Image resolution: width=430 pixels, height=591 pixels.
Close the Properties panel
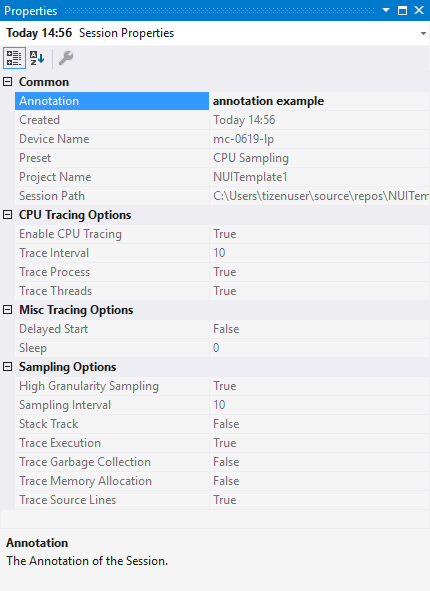(419, 10)
